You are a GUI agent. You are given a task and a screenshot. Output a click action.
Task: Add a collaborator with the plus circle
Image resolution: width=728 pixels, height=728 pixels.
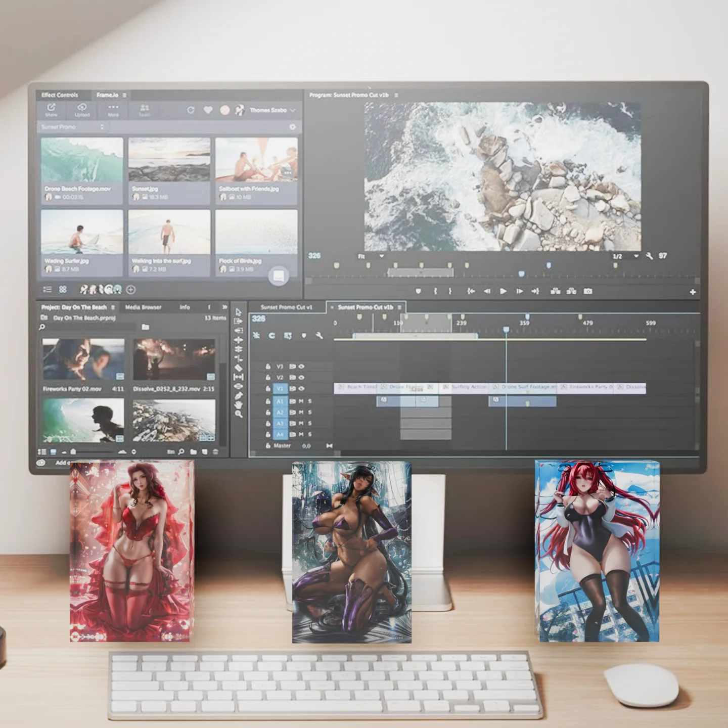(x=131, y=290)
